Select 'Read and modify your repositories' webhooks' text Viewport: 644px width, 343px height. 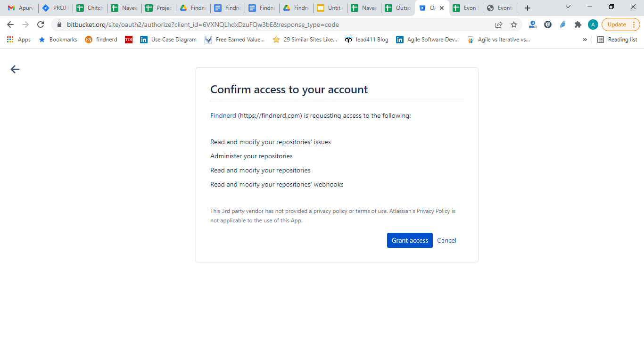tap(277, 184)
